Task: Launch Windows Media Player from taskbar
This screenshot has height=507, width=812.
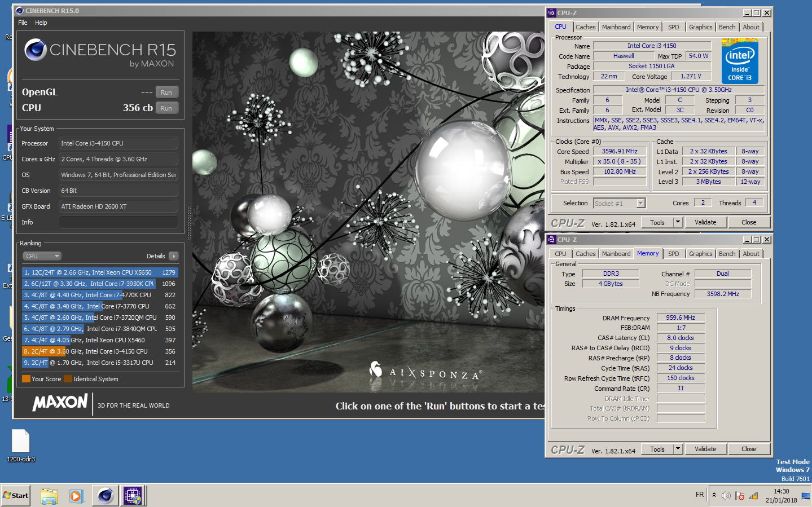Action: 76,496
